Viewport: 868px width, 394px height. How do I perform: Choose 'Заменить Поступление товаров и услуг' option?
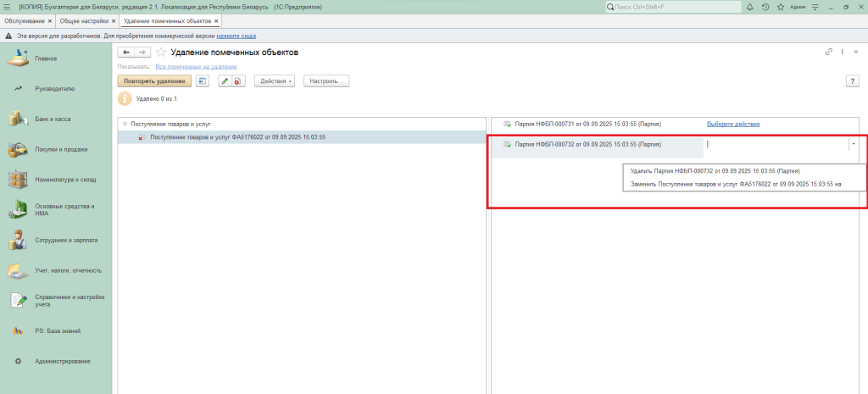[735, 183]
